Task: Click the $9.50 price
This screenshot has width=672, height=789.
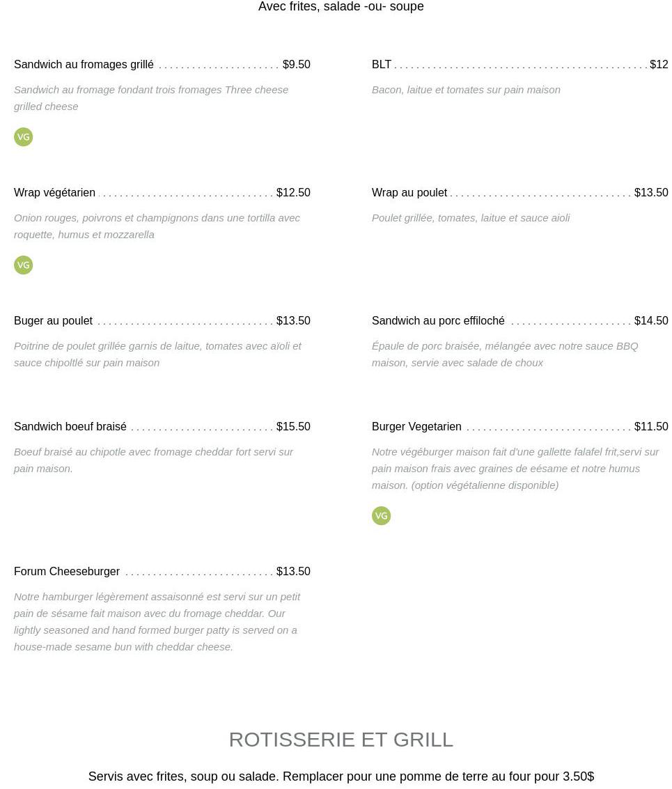Action: [297, 65]
